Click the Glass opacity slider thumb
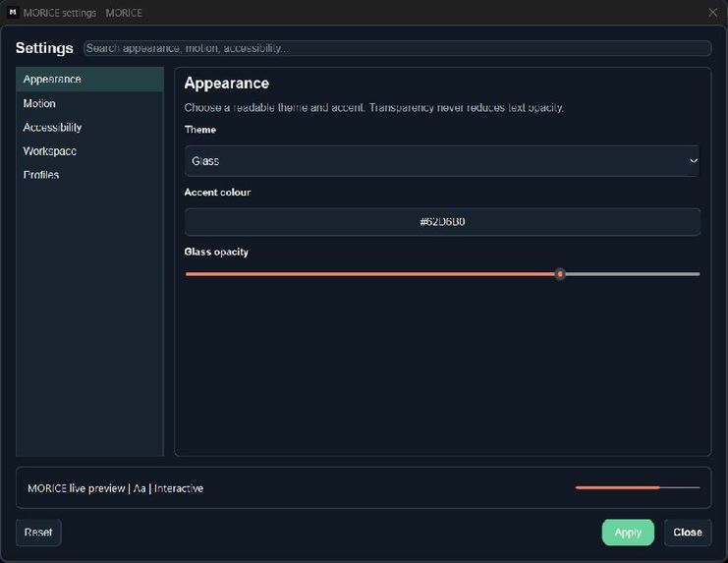The width and height of the screenshot is (728, 563). pyautogui.click(x=560, y=274)
